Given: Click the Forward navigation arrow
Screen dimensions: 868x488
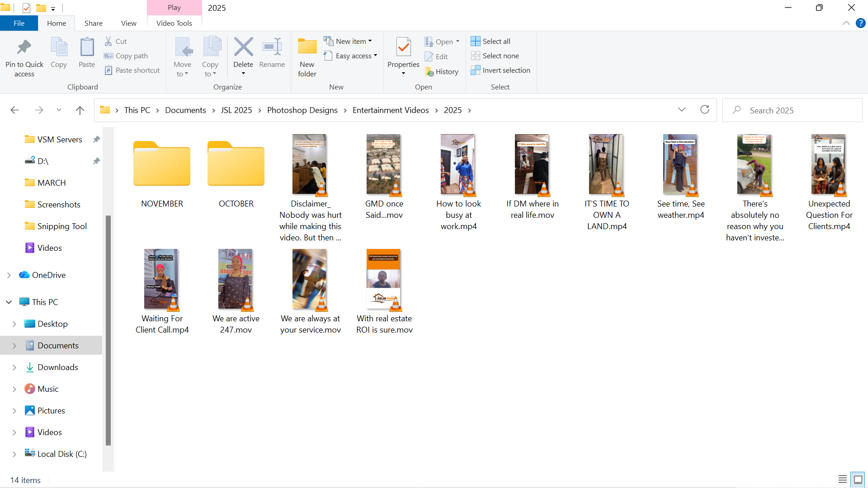Looking at the screenshot, I should coord(39,110).
